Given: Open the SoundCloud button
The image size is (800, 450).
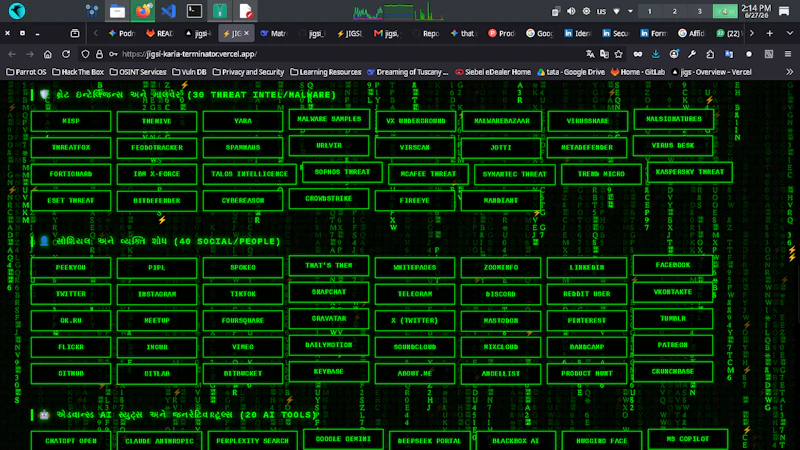Looking at the screenshot, I should pyautogui.click(x=415, y=347).
